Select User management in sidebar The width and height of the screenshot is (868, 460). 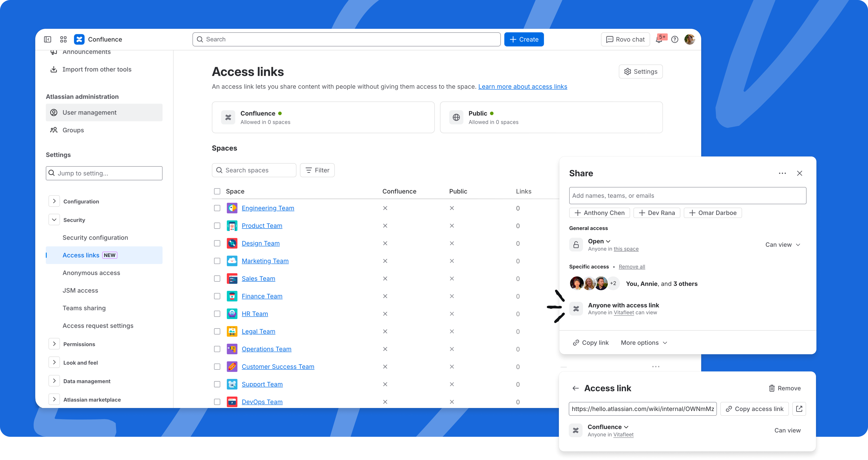(104, 113)
